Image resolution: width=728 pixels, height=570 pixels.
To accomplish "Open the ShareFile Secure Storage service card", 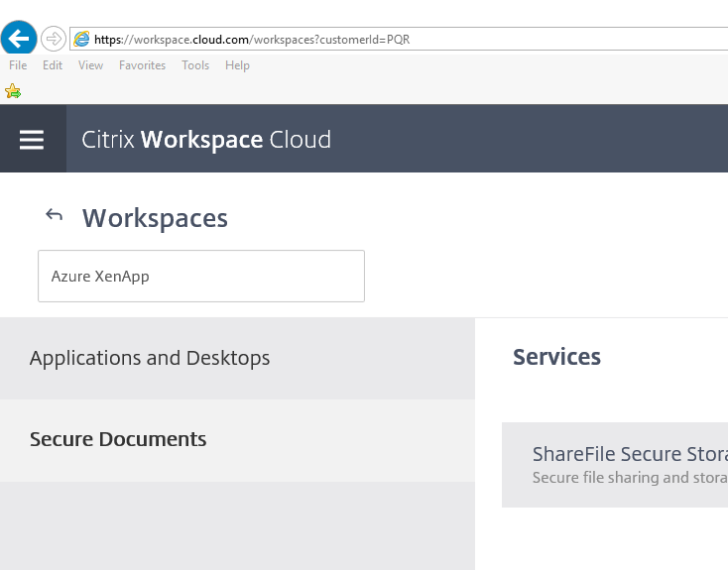I will pyautogui.click(x=615, y=465).
